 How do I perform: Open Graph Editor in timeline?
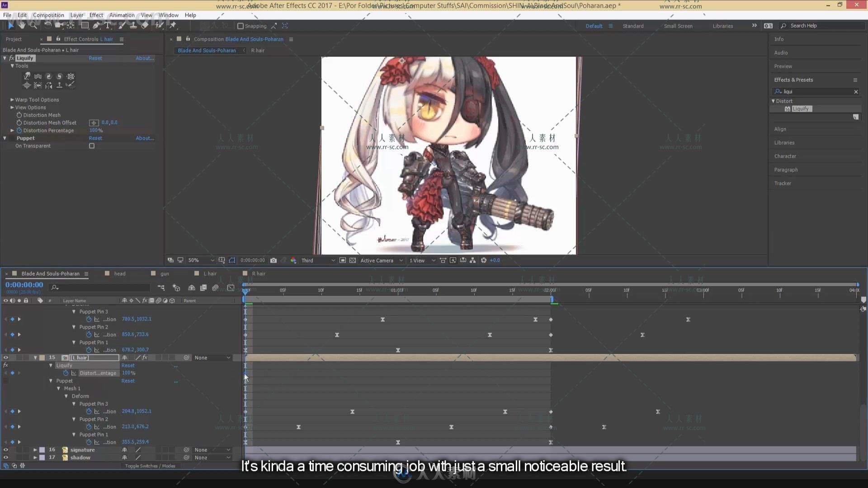coord(231,287)
